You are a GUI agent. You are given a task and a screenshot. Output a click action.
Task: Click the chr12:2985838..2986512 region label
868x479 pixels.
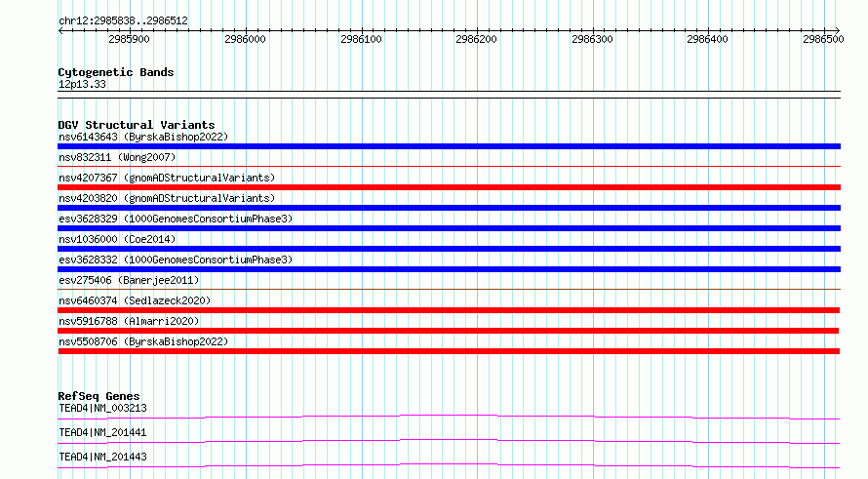click(123, 21)
